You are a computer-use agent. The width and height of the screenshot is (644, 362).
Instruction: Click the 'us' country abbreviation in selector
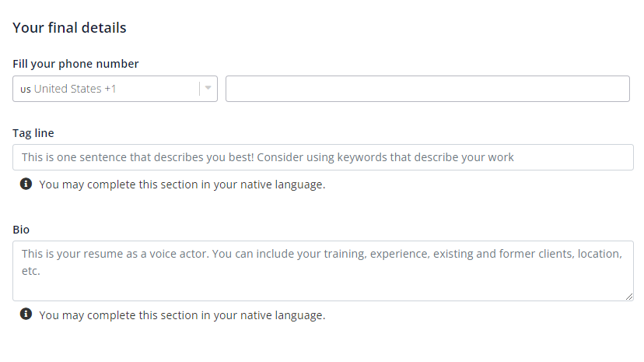[26, 90]
